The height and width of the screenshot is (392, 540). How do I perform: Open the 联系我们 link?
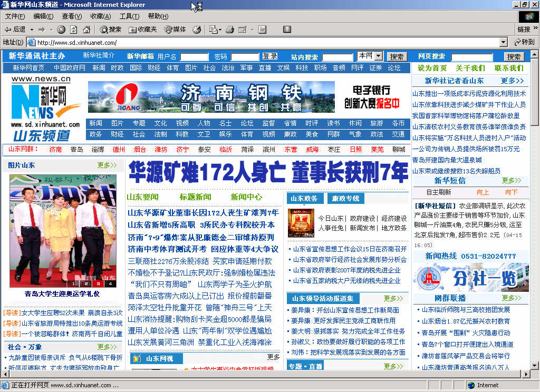pyautogui.click(x=509, y=68)
